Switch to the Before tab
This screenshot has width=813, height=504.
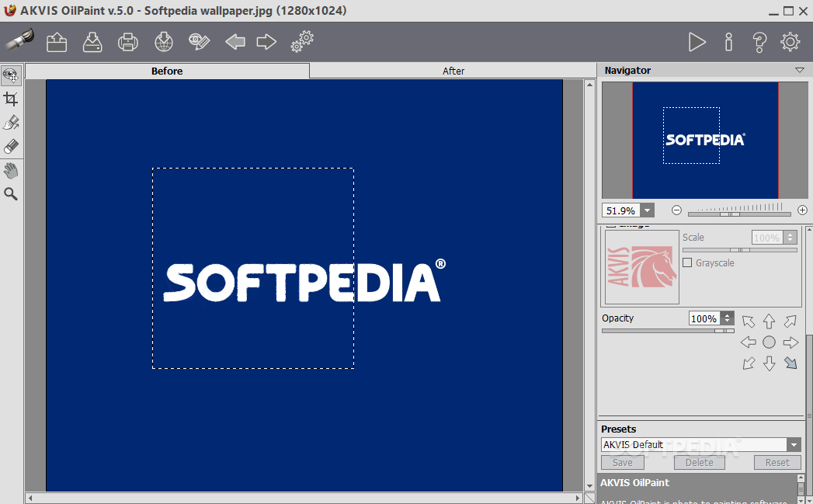(167, 71)
